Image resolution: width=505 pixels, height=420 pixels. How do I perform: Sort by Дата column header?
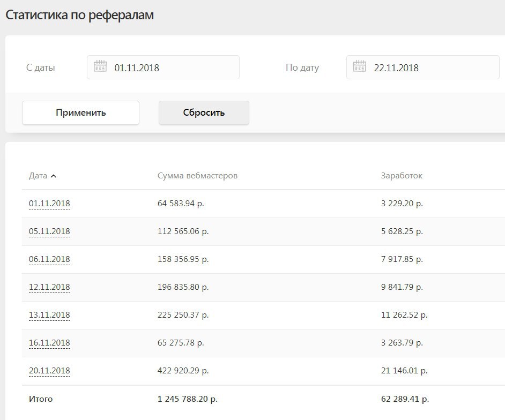38,176
